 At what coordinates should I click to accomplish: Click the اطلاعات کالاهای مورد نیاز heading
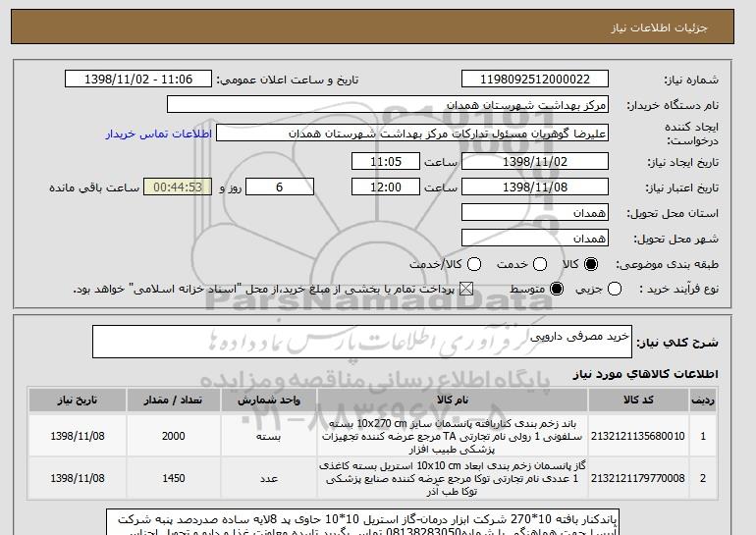click(646, 374)
